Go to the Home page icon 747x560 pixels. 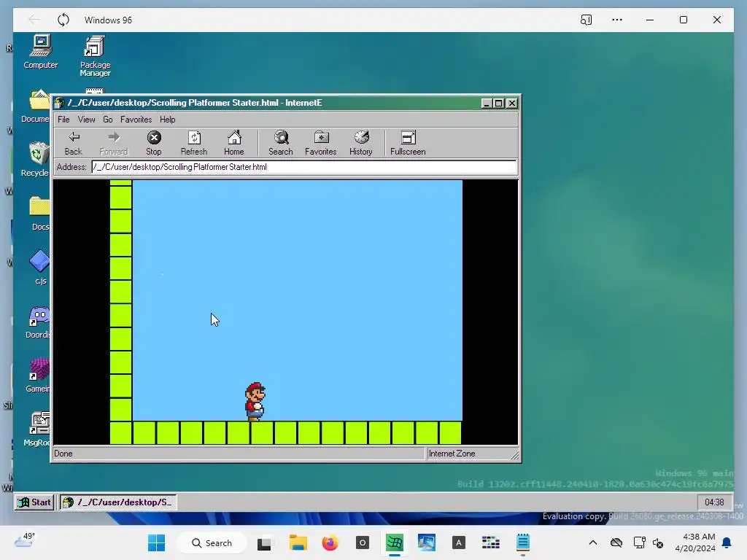pos(234,143)
